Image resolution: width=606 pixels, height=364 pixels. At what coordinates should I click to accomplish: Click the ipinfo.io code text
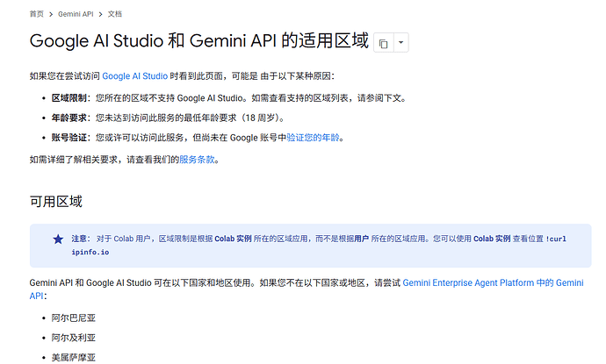tap(90, 252)
